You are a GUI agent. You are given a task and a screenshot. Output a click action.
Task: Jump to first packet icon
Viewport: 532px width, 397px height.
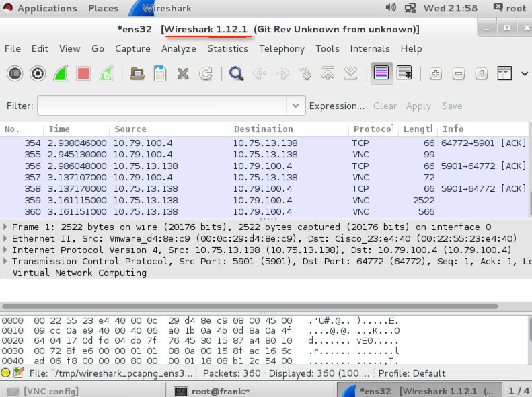[328, 73]
